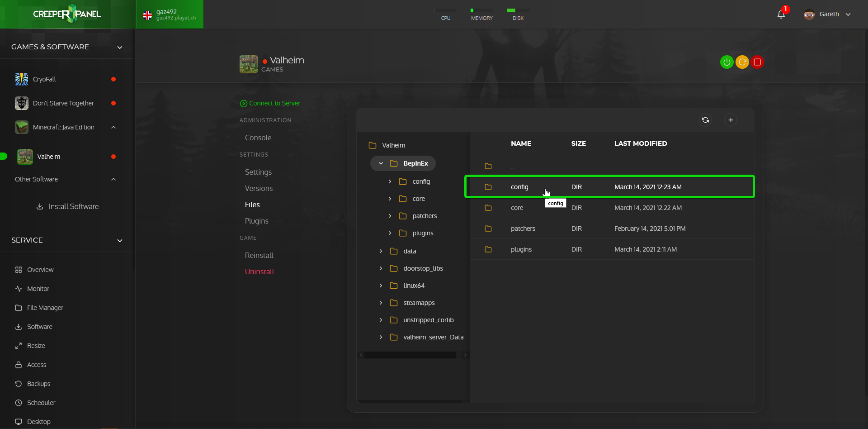
Task: Click the plus add file button
Action: pyautogui.click(x=731, y=120)
